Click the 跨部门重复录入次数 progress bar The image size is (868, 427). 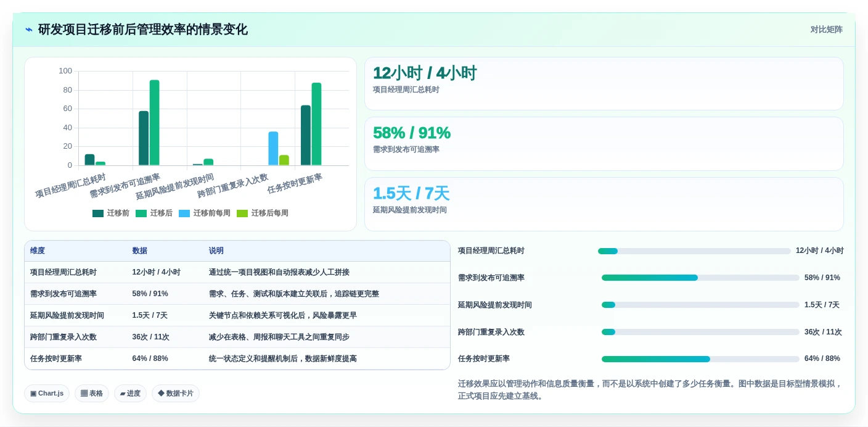click(x=700, y=332)
